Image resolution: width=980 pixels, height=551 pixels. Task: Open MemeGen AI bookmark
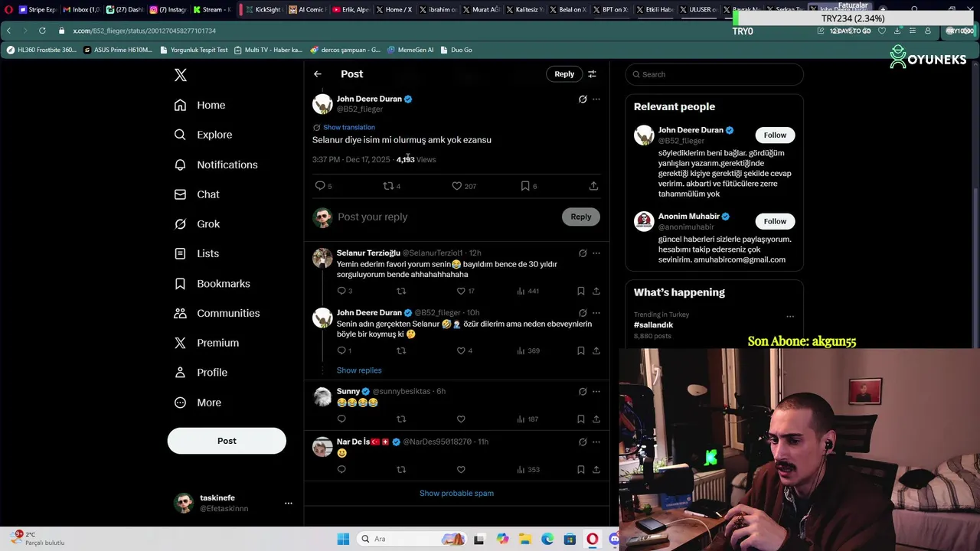[x=410, y=50]
